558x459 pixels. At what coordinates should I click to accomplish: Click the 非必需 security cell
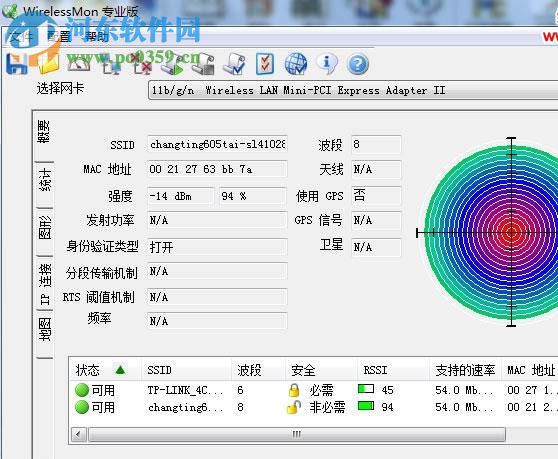tap(327, 407)
